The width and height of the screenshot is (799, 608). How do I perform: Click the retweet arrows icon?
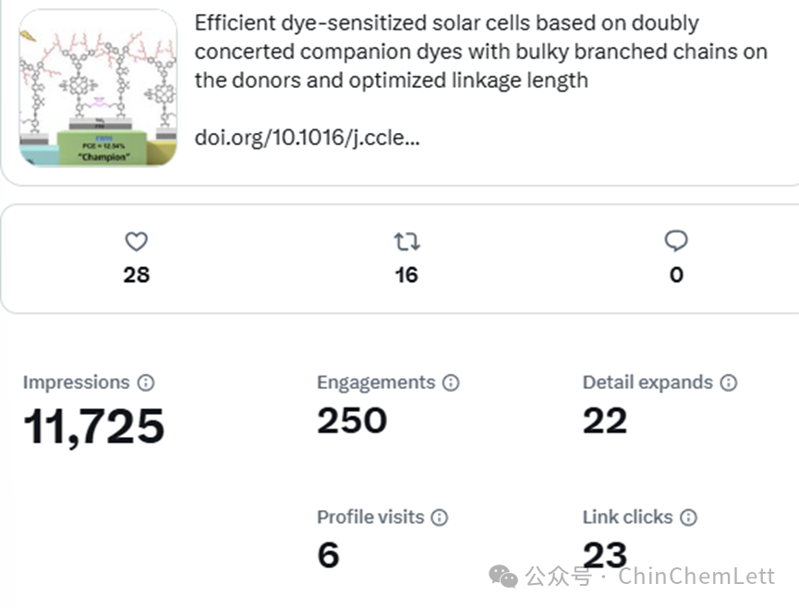[406, 241]
